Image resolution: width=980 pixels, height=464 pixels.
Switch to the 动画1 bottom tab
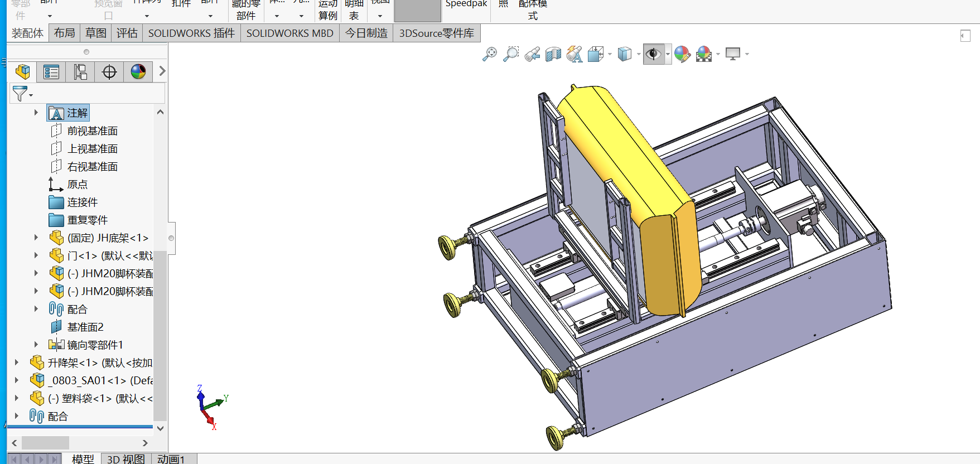click(171, 459)
